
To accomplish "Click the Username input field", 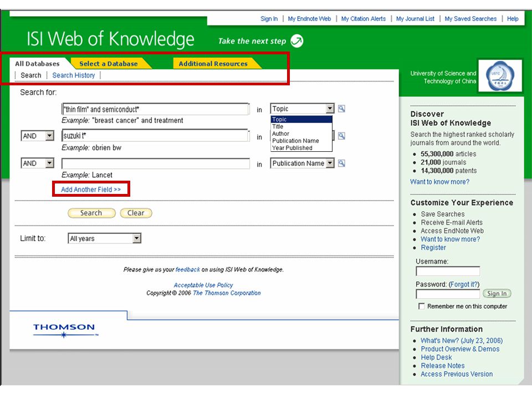I will (448, 271).
